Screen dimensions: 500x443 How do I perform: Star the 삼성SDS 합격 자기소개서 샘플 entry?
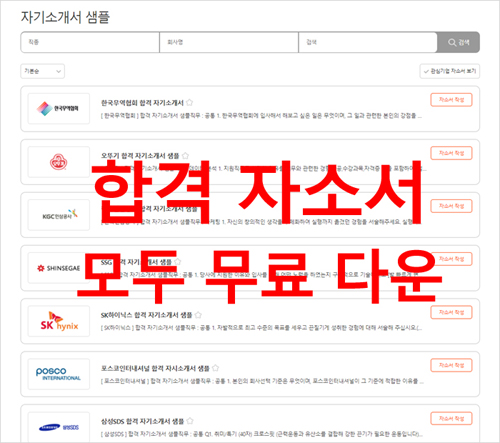[x=190, y=421]
